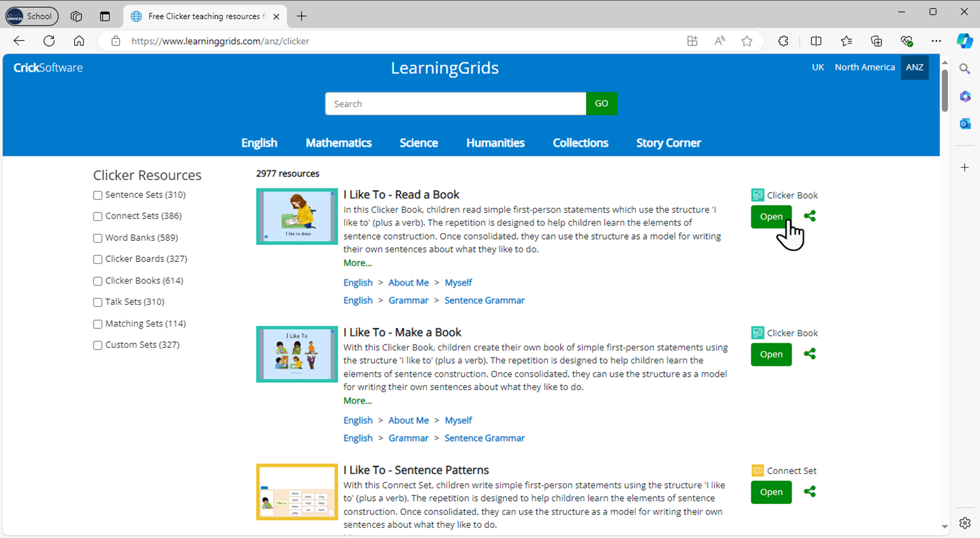
Task: Open browser Extensions icon
Action: 783,41
